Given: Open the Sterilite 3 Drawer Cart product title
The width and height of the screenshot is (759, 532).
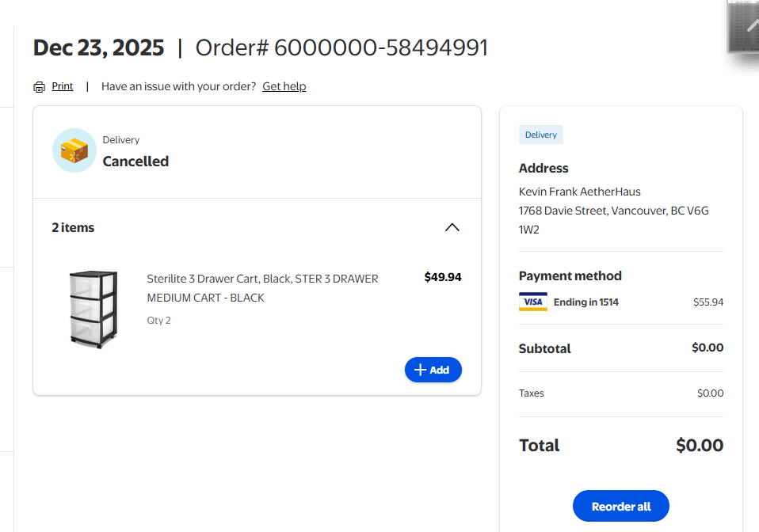Looking at the screenshot, I should click(x=262, y=288).
